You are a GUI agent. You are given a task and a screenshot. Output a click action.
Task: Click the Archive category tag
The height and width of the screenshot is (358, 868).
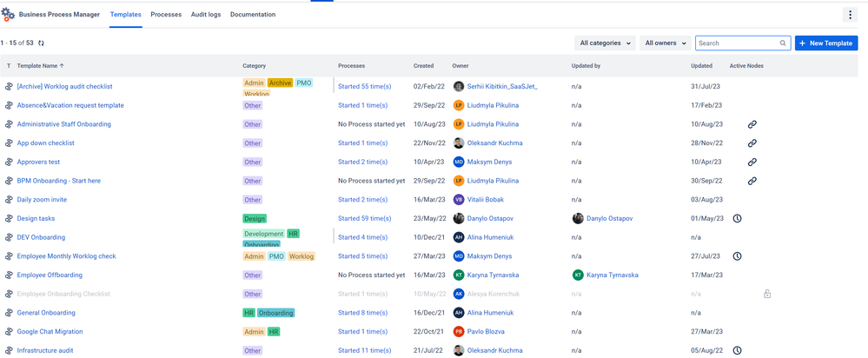click(x=280, y=83)
